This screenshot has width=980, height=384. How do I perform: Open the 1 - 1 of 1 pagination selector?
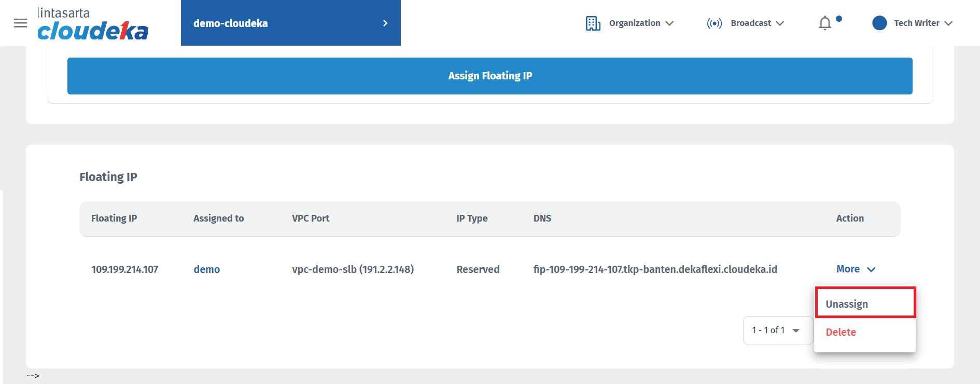pyautogui.click(x=776, y=330)
